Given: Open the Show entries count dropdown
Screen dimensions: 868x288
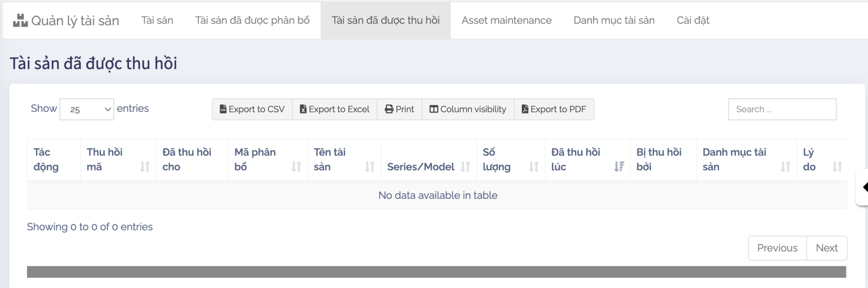Looking at the screenshot, I should 87,109.
